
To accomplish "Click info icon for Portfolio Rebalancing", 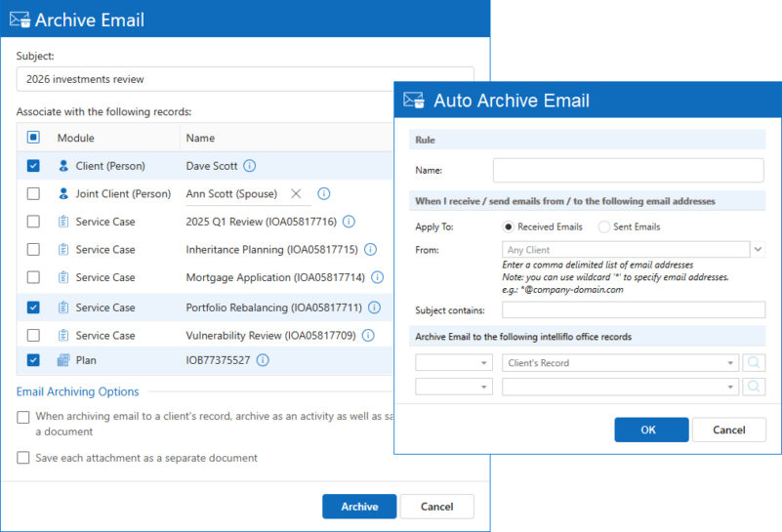I will [374, 307].
